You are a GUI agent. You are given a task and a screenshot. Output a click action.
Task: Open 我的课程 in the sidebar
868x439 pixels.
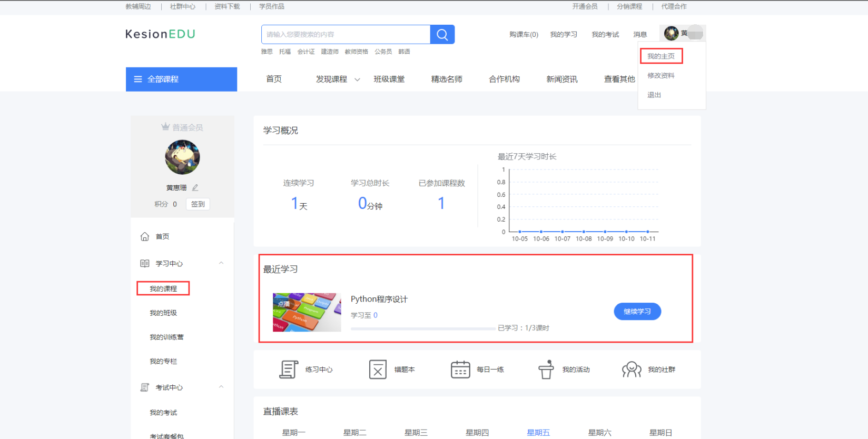coord(163,288)
